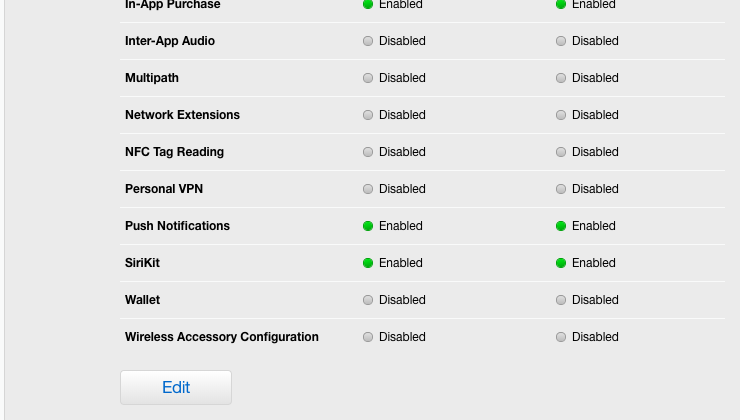This screenshot has width=740, height=420.
Task: Click the Network Extensions label
Action: tap(182, 115)
